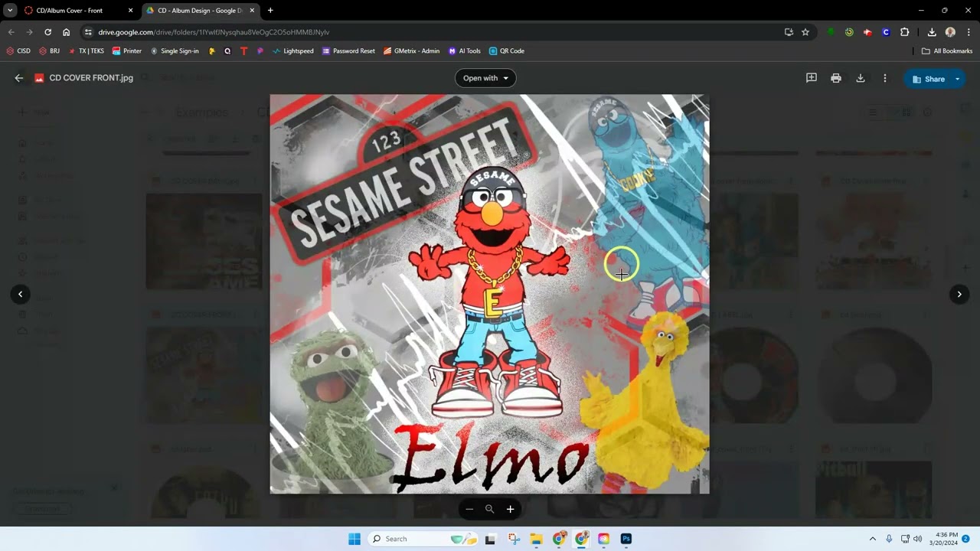Go to the browser home page
The width and height of the screenshot is (980, 551).
point(67,32)
